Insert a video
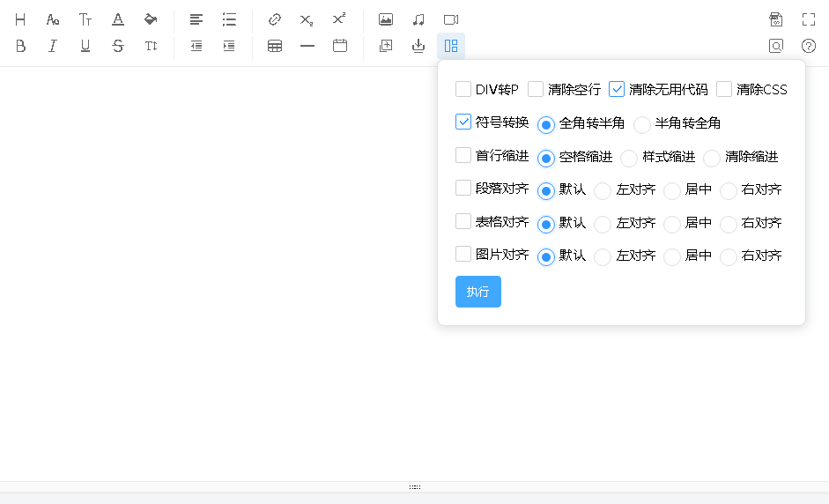This screenshot has height=504, width=829. click(x=451, y=19)
